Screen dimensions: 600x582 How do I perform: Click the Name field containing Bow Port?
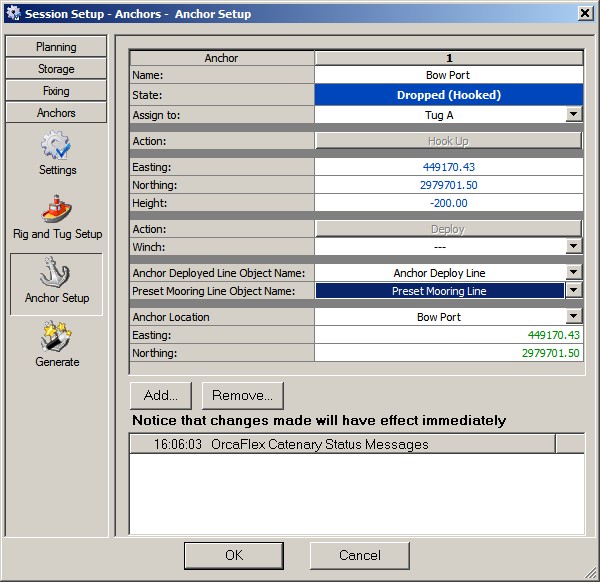point(448,75)
